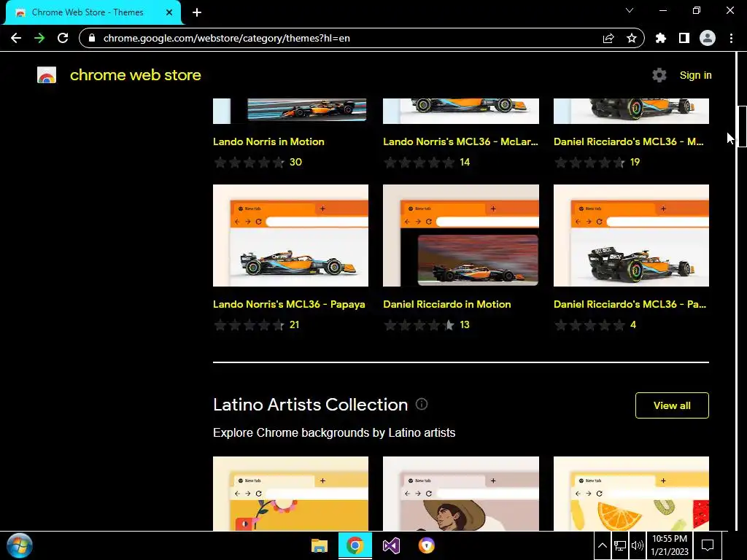
Task: Bookmark this tab with the star icon
Action: click(x=632, y=38)
